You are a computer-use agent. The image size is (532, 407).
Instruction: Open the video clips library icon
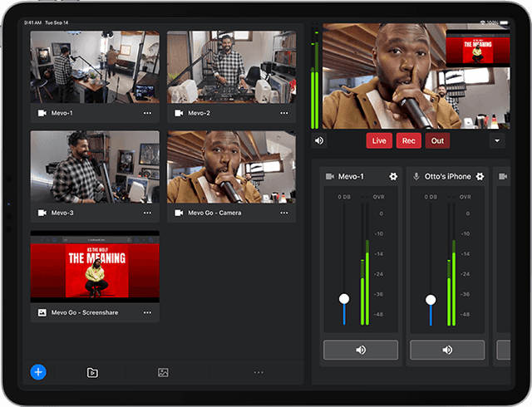92,373
